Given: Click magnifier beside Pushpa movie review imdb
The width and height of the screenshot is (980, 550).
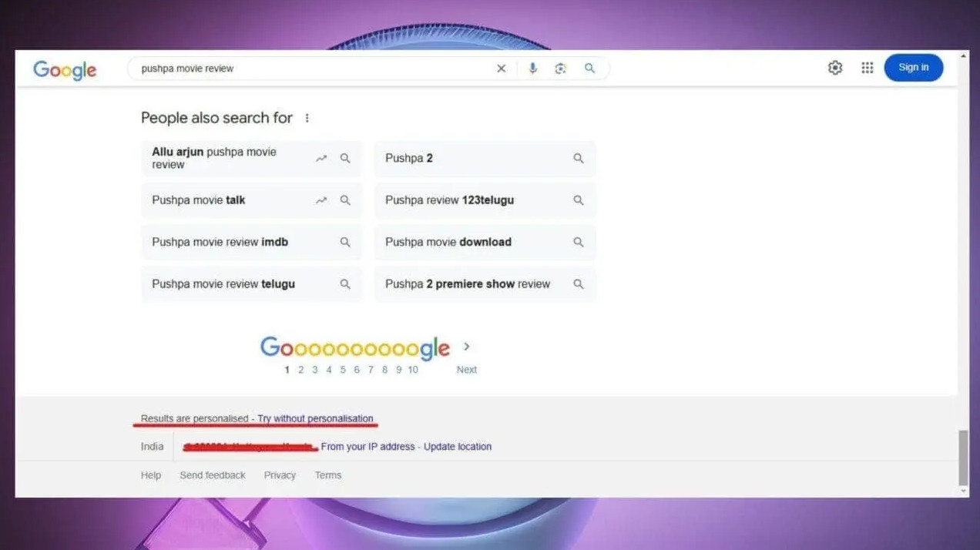Looking at the screenshot, I should 345,242.
